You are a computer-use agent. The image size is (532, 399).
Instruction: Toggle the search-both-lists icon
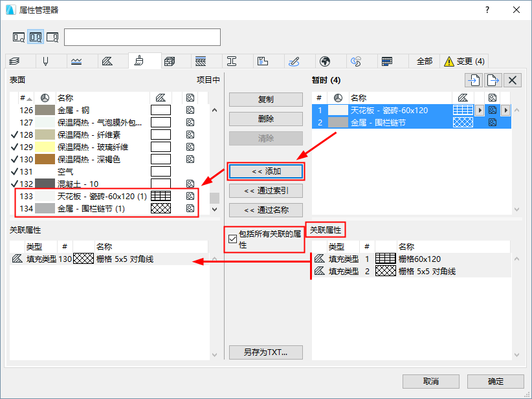click(x=36, y=37)
